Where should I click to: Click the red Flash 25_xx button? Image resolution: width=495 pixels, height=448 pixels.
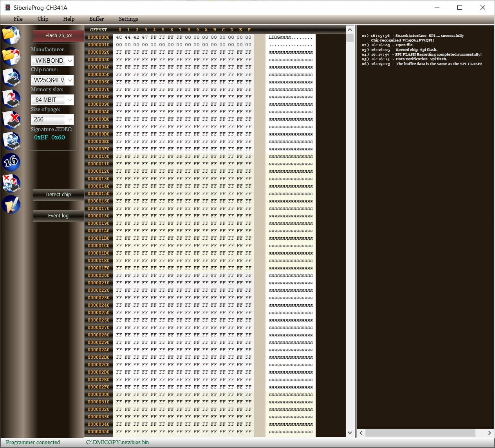(x=58, y=36)
